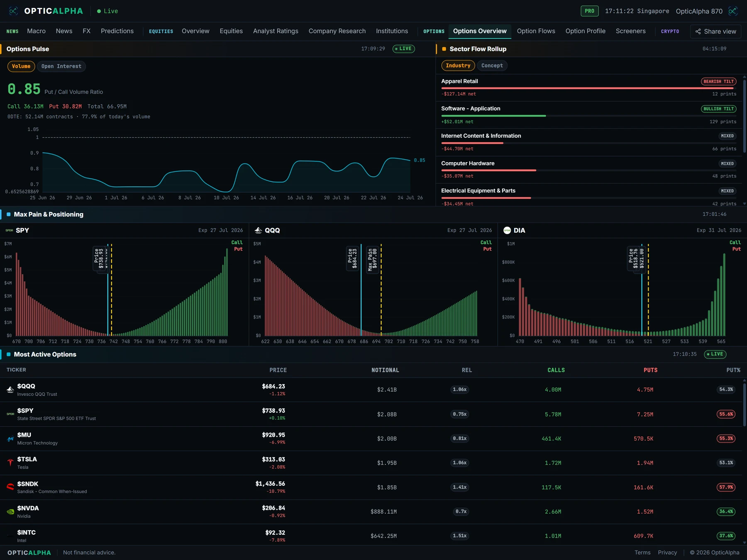Sort by the CALLS column header
Image resolution: width=747 pixels, height=560 pixels.
coord(556,370)
